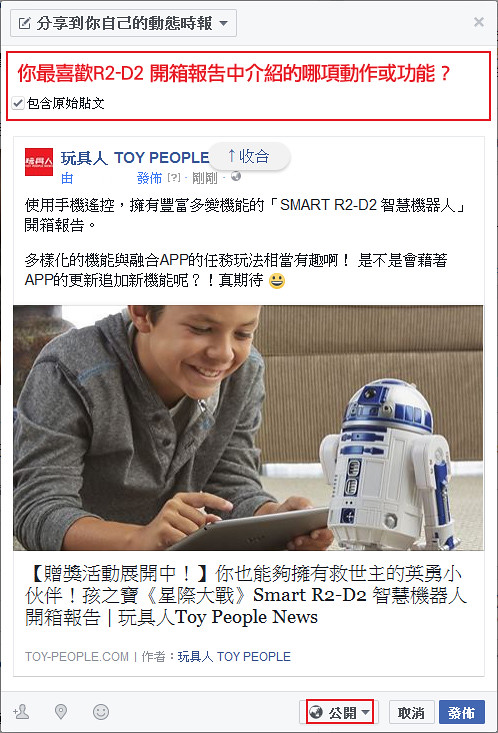Open the article headline 贈獎活動展開中 link
Screen dimensions: 498x733
click(x=245, y=595)
